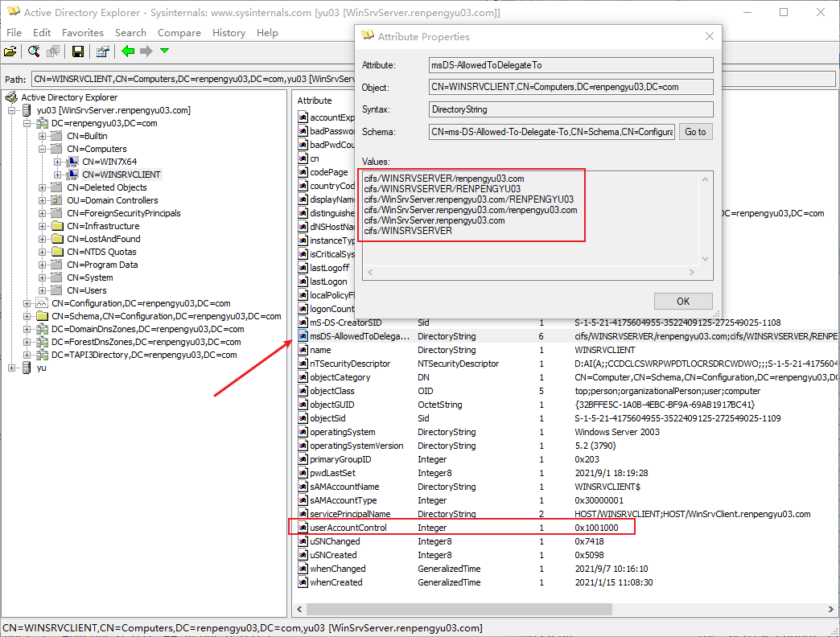The width and height of the screenshot is (840, 637).
Task: Click attribute list scroll right arrow
Action: 831,609
